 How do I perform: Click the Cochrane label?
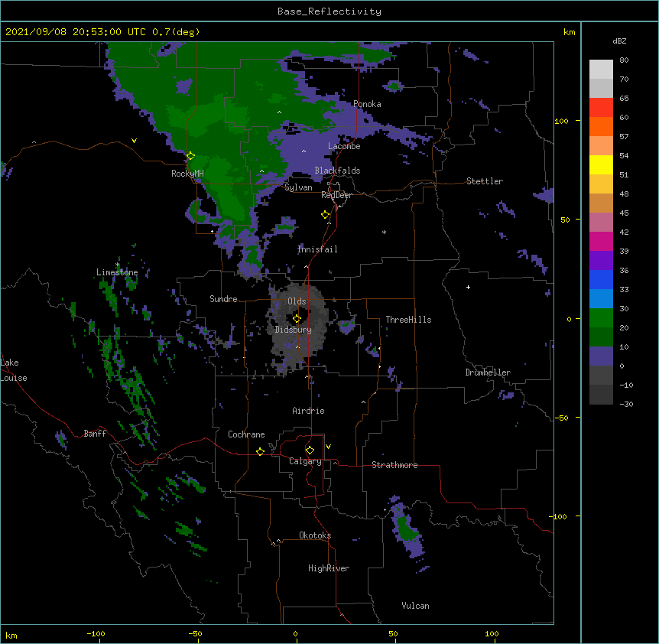pyautogui.click(x=246, y=434)
